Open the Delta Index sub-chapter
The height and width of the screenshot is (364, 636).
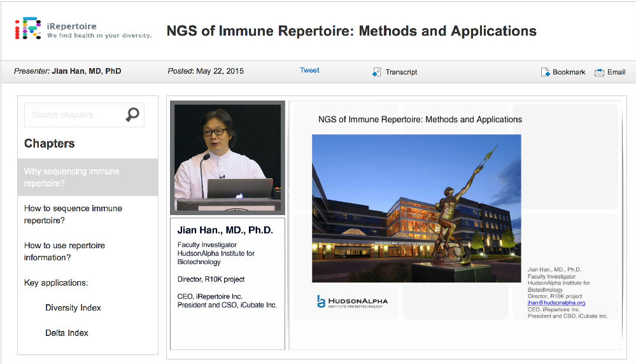click(x=67, y=333)
